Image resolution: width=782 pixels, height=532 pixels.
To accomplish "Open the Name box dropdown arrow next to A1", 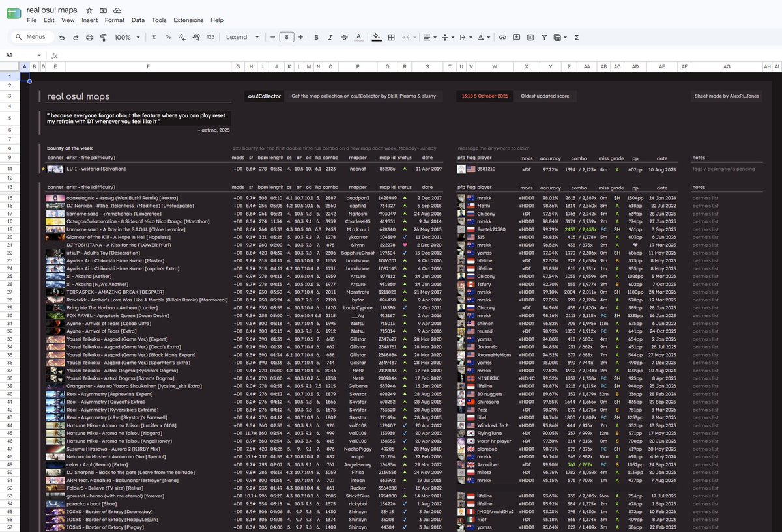I will pos(39,55).
